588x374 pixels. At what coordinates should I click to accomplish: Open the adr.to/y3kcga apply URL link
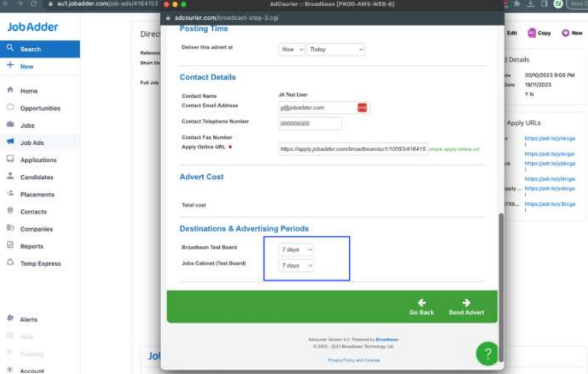coord(550,204)
